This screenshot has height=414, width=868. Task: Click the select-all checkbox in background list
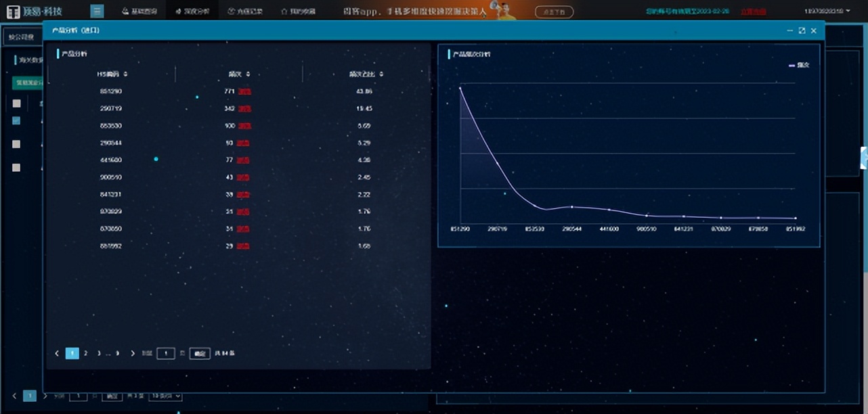point(17,103)
